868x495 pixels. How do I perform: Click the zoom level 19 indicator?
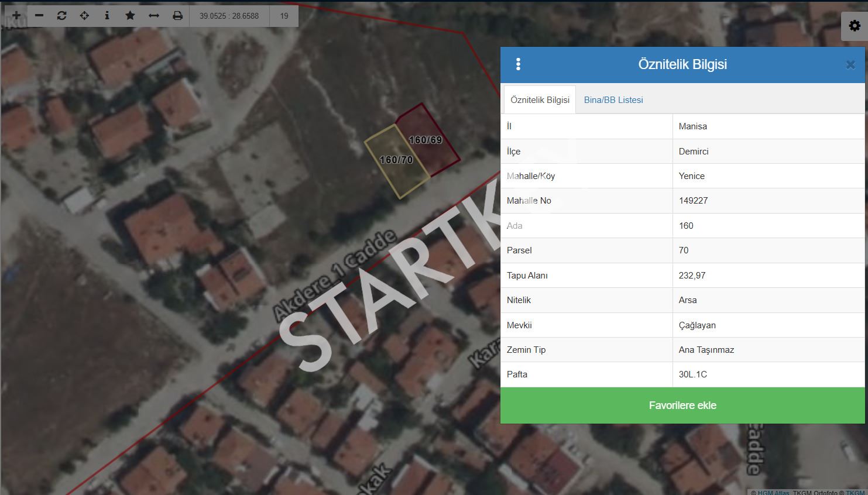click(284, 16)
